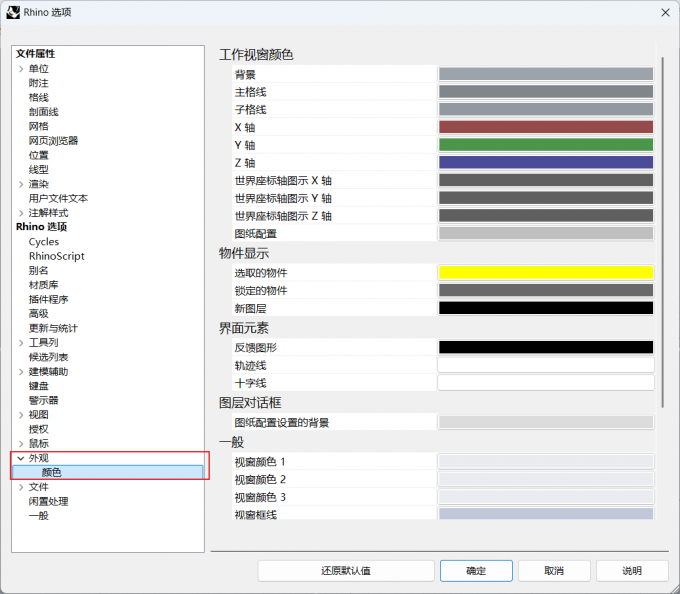Expand the 单位 tree node

(21, 69)
